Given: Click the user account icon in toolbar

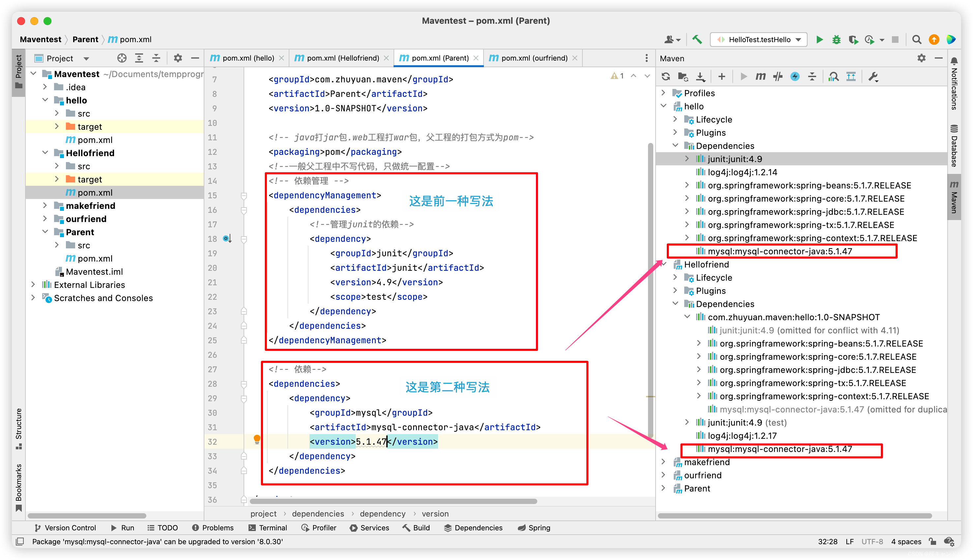Looking at the screenshot, I should click(672, 40).
